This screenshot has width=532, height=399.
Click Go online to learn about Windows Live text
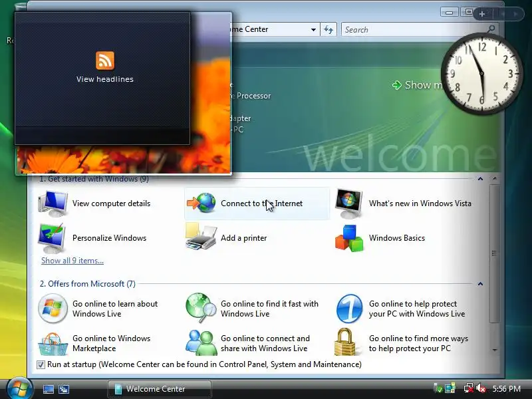pos(115,309)
